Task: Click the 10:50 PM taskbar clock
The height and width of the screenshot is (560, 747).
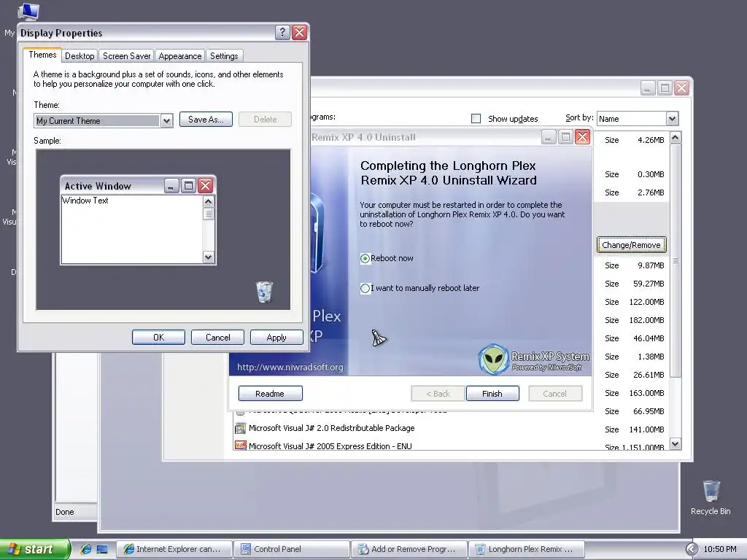Action: click(x=720, y=549)
